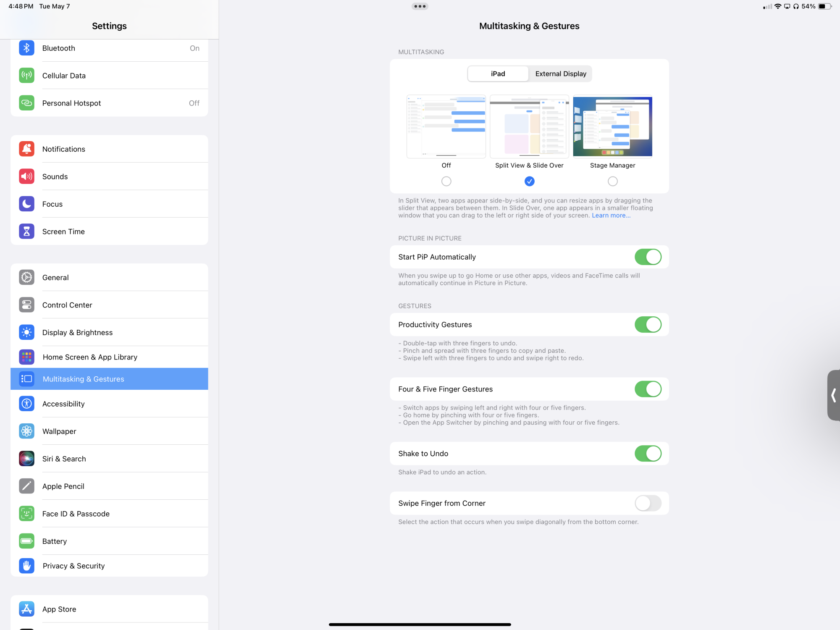Select the Off multitasking radio button

click(x=446, y=181)
